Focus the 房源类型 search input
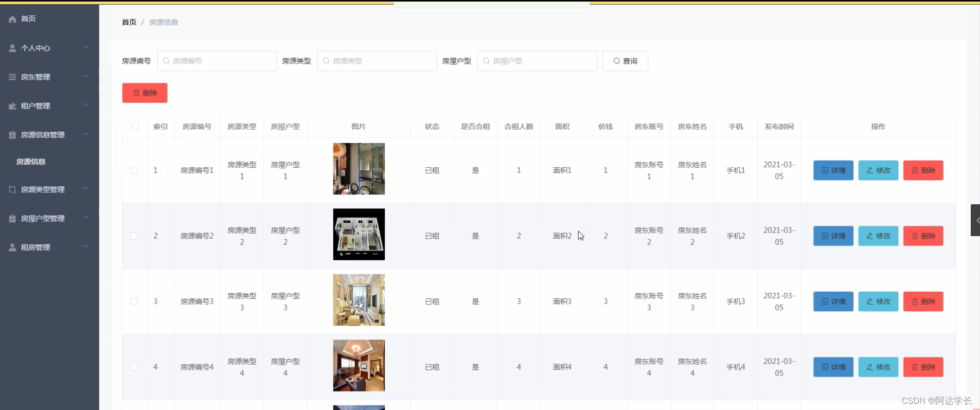The image size is (980, 410). pos(377,61)
